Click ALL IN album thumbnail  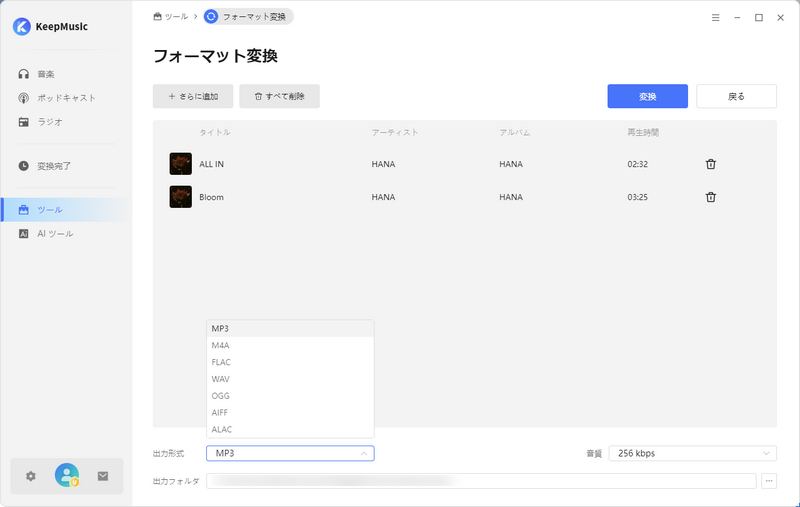181,164
